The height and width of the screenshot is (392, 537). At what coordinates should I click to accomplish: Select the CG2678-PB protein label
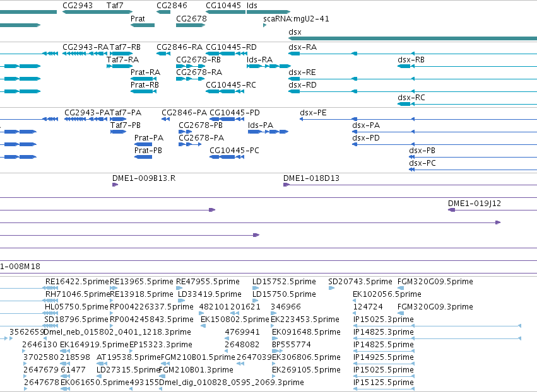click(x=201, y=125)
